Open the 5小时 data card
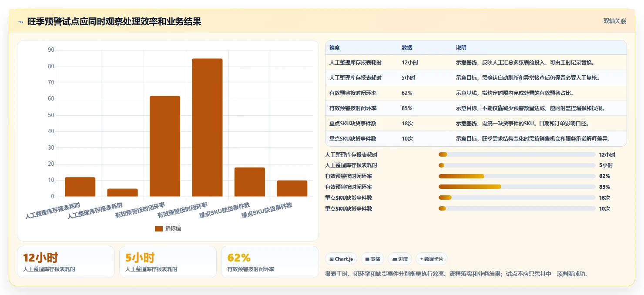This screenshot has height=295, width=644. (x=168, y=262)
